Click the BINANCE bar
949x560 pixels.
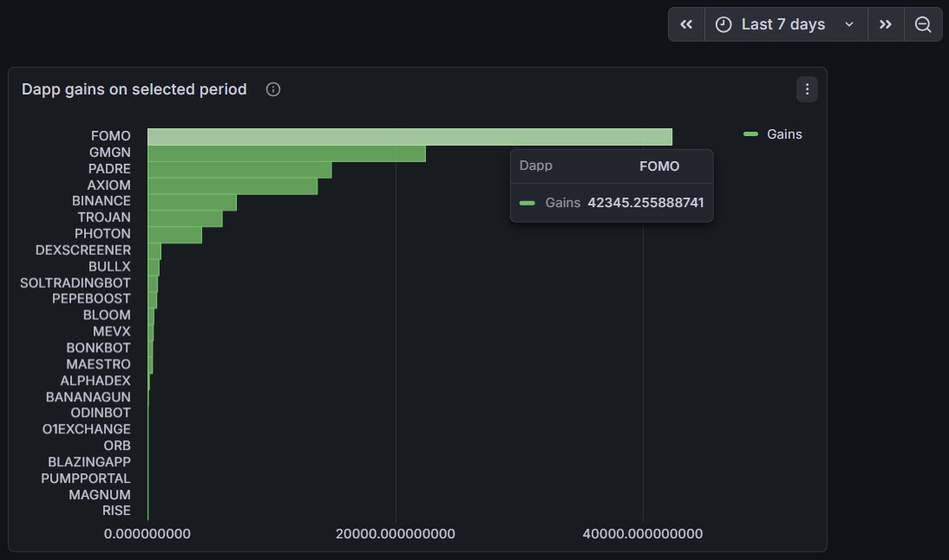[192, 203]
